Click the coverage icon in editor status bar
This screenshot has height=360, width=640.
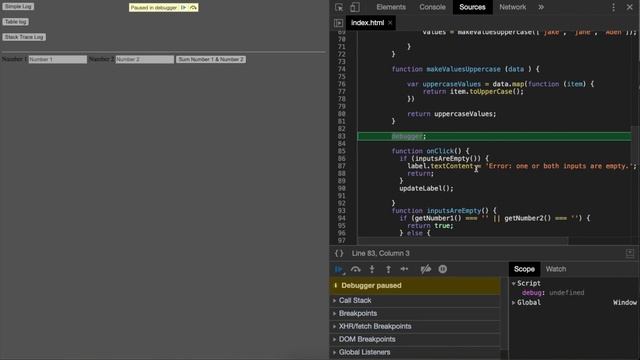pyautogui.click(x=630, y=253)
